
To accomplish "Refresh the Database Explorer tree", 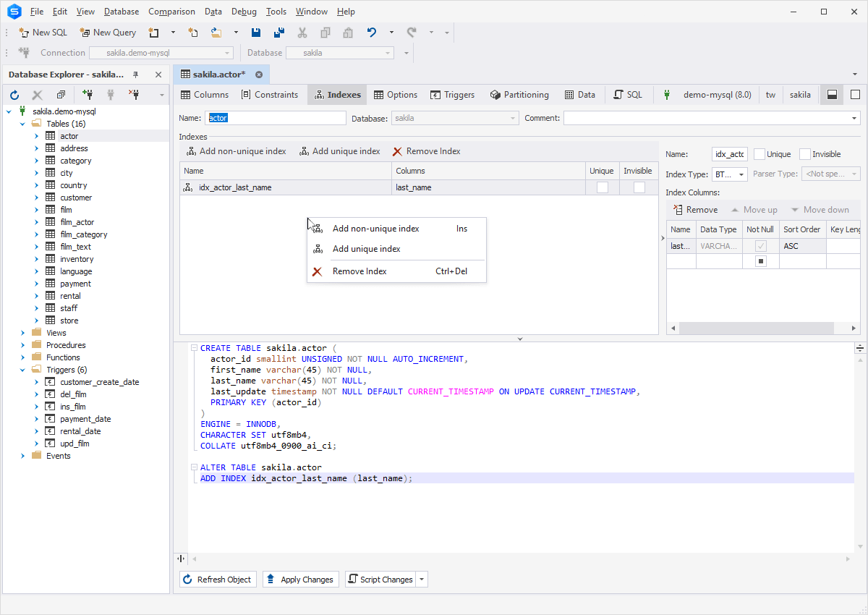I will pos(14,95).
